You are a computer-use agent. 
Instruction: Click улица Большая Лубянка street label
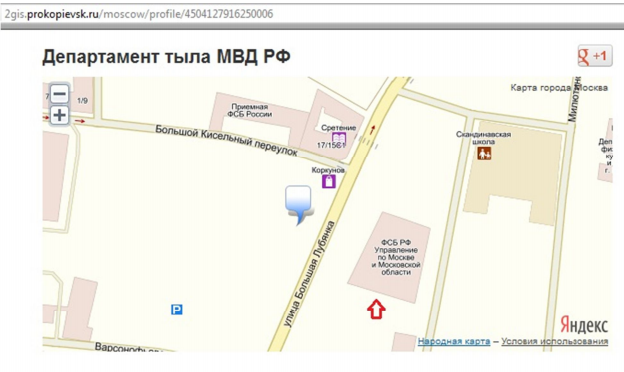[309, 275]
